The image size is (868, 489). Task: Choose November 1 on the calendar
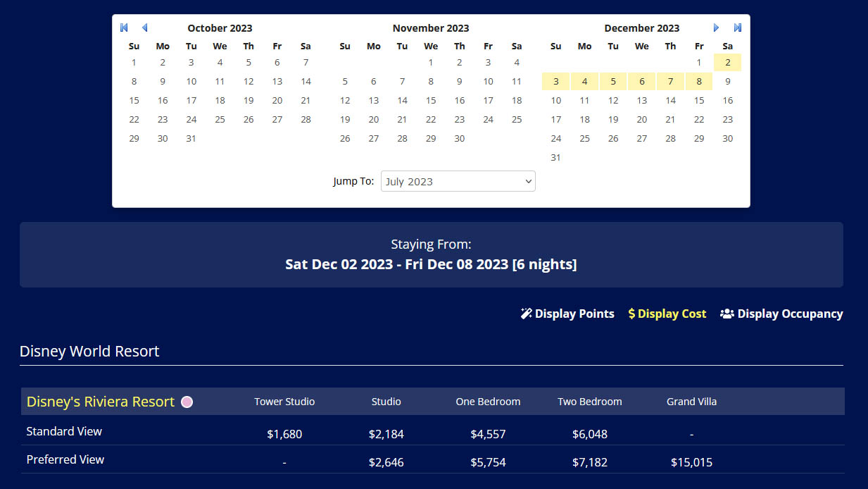(x=431, y=63)
